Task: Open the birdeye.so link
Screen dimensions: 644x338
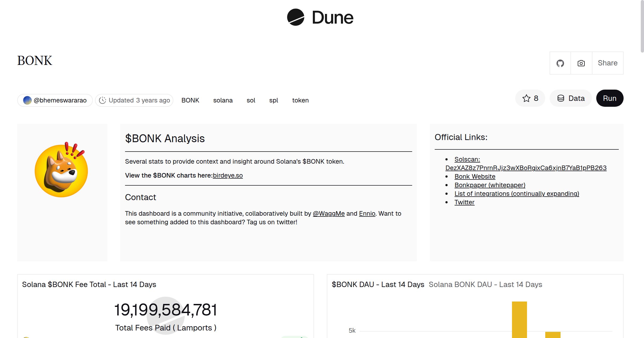Action: tap(228, 175)
